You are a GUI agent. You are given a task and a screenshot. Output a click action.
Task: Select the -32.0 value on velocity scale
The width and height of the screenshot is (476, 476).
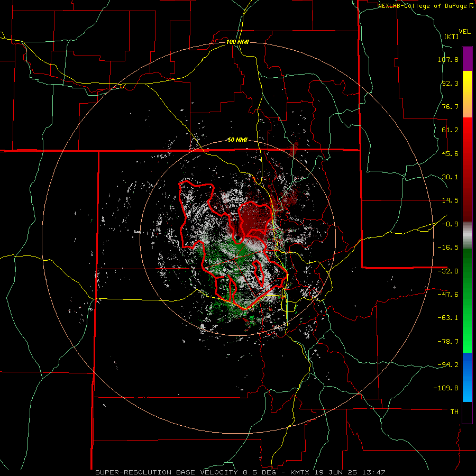click(448, 271)
